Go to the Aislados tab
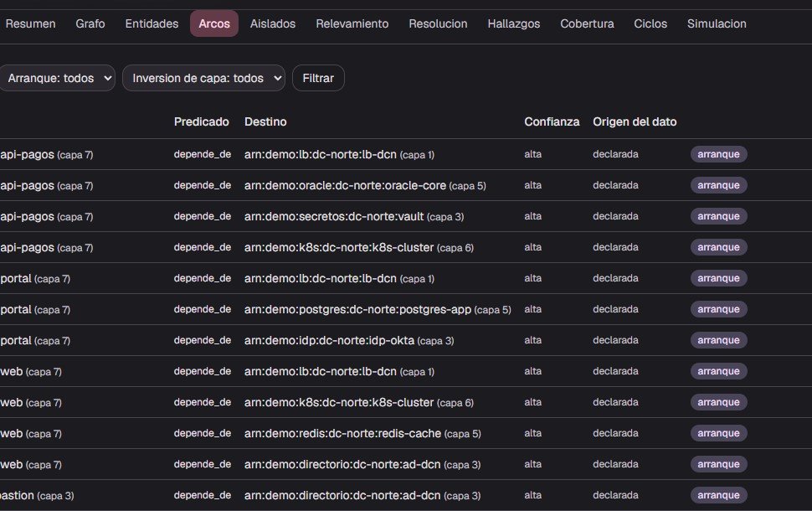 click(273, 23)
